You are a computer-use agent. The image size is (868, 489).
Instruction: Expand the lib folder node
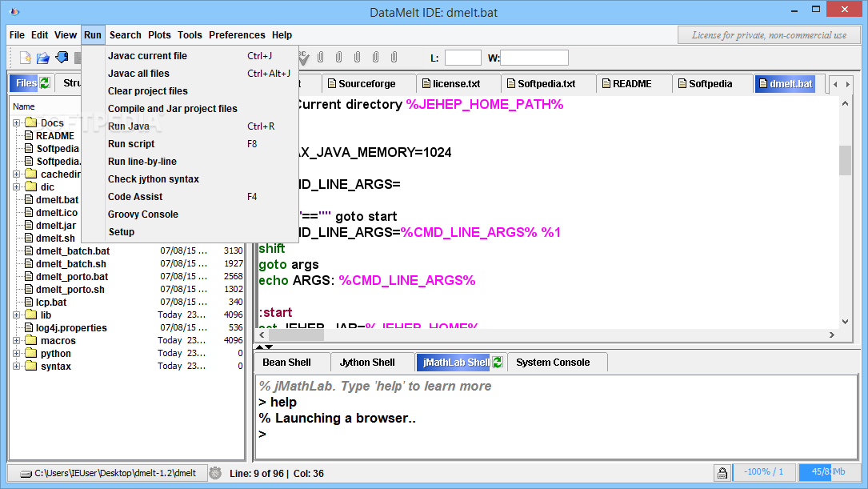point(17,315)
